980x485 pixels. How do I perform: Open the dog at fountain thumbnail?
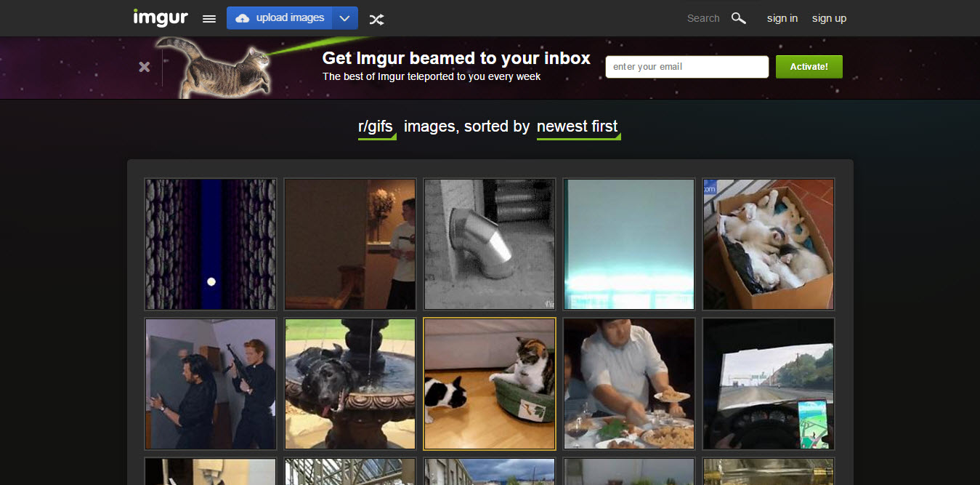tap(350, 384)
